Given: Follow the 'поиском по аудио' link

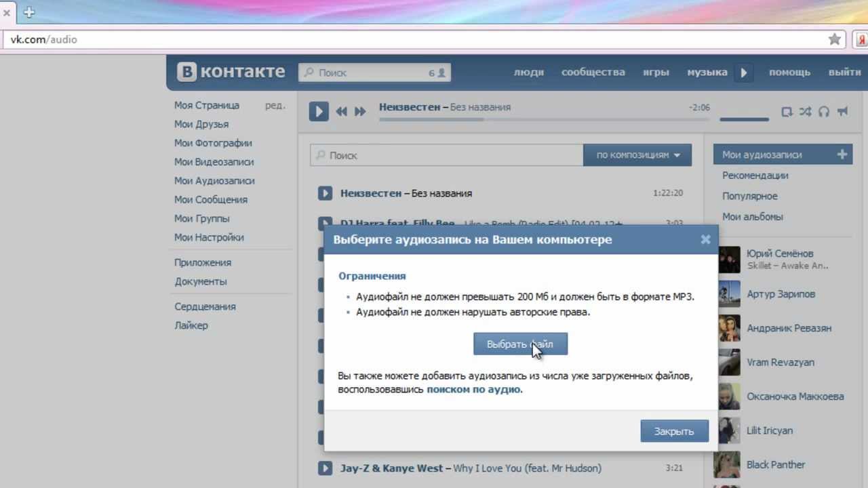Looking at the screenshot, I should (473, 390).
